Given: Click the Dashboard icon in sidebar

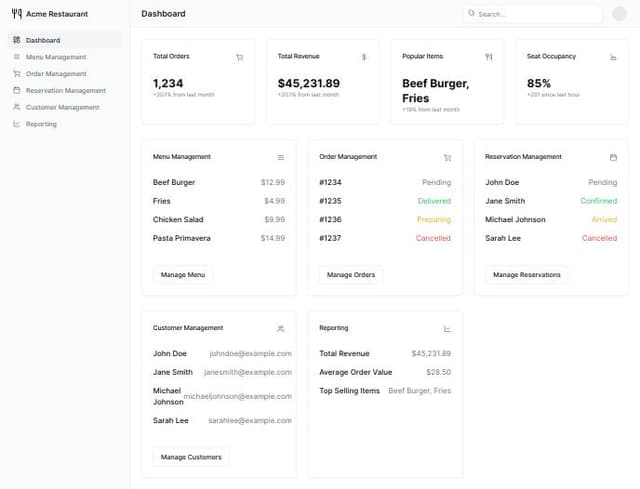Looking at the screenshot, I should 17,40.
